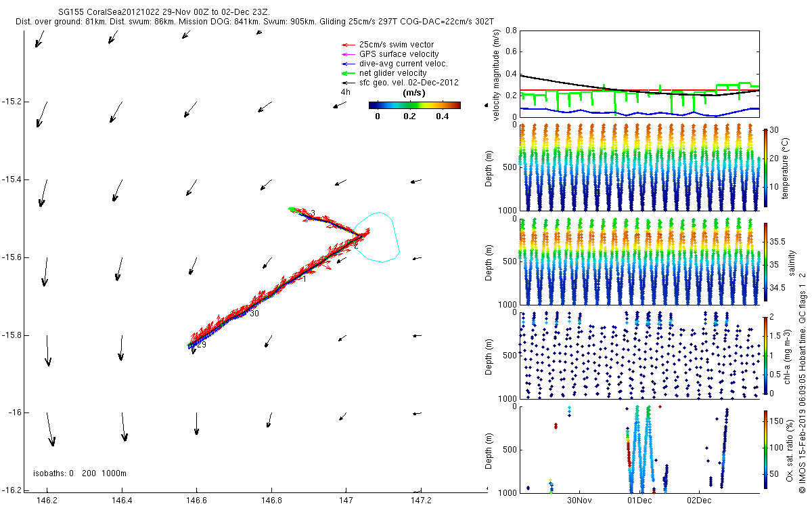Click the "dive-avg current veloc." legend label
Viewport: 812px width, 508px height.
403,64
